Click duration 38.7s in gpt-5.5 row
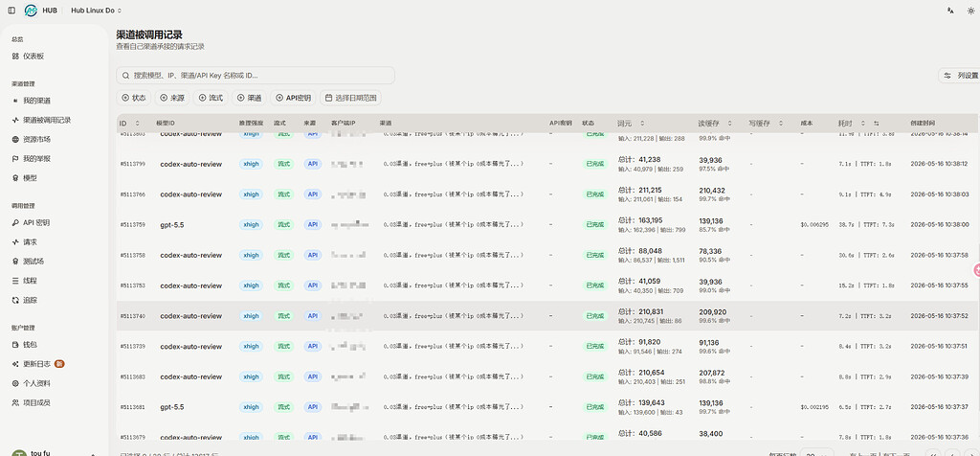This screenshot has height=456, width=980. point(846,224)
